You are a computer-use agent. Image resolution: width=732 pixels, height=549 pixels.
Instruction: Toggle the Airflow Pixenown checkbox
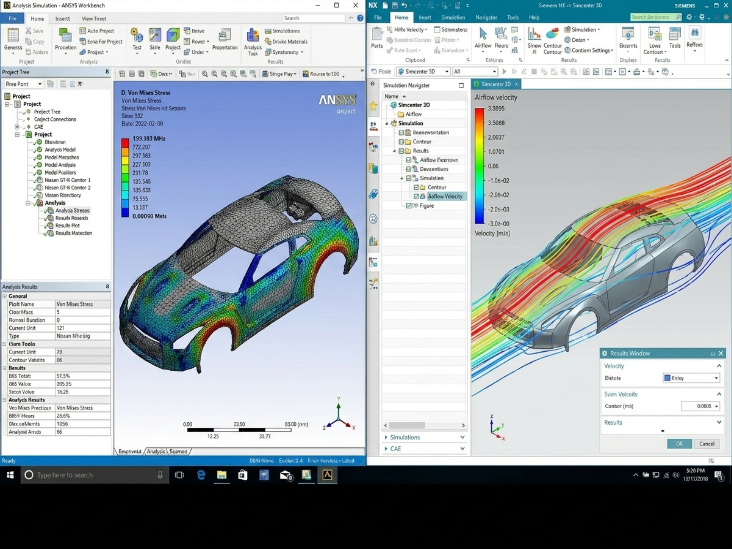tap(408, 160)
